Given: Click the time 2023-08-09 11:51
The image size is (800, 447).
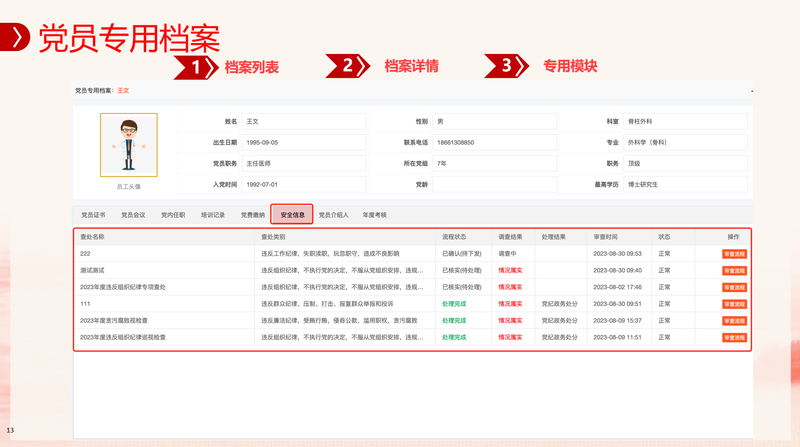Looking at the screenshot, I should (x=617, y=337).
